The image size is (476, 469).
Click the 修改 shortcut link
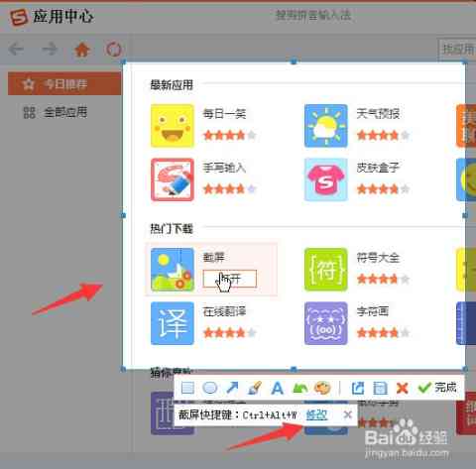coord(316,414)
